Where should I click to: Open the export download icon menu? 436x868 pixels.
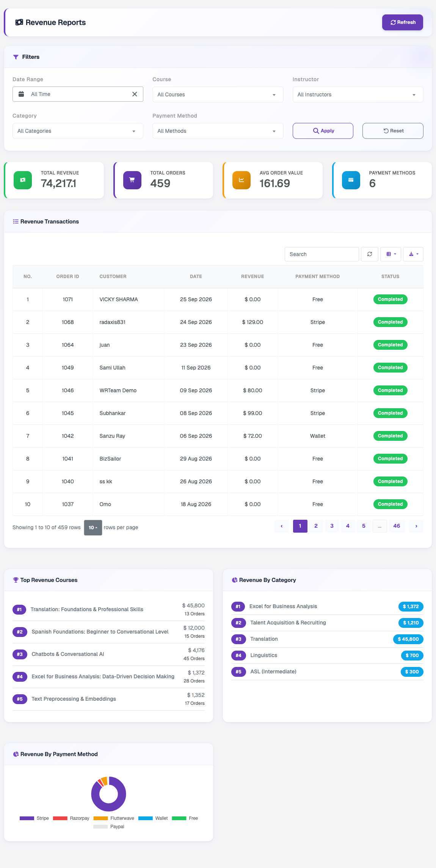[413, 254]
